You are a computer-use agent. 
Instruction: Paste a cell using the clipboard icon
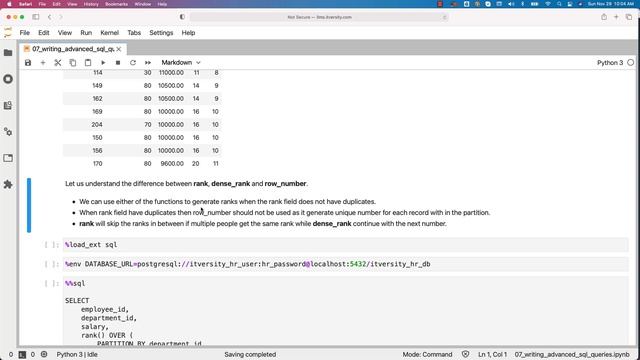click(x=88, y=63)
